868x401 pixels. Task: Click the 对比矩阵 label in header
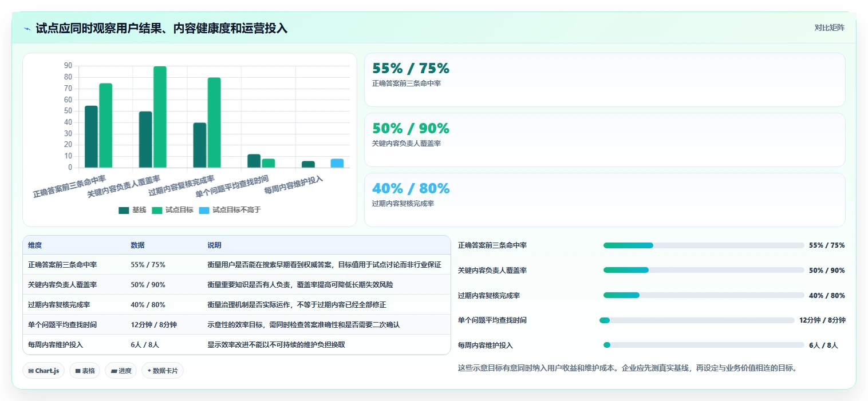(x=829, y=27)
